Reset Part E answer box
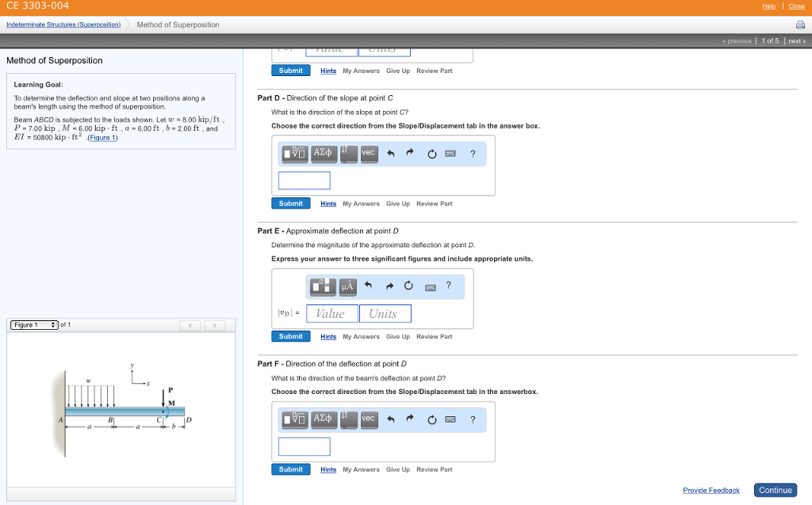This screenshot has height=505, width=812. (x=408, y=286)
